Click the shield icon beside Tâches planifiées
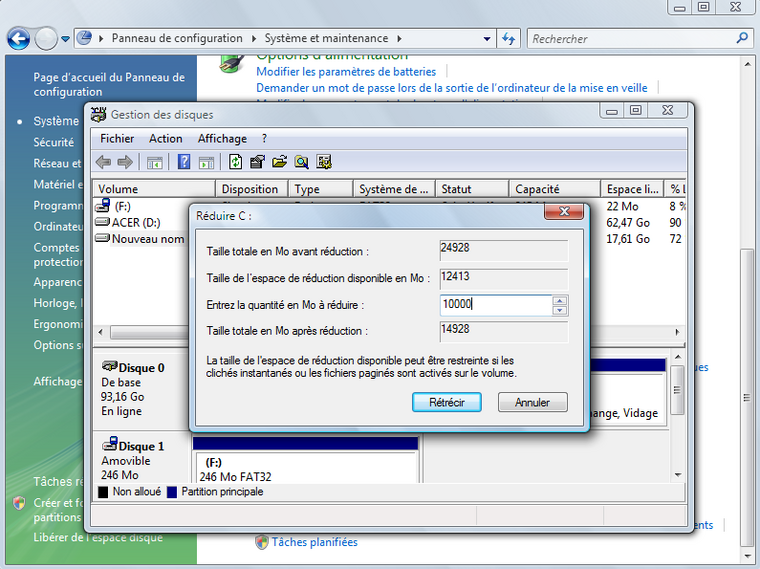760x569 pixels. 262,542
